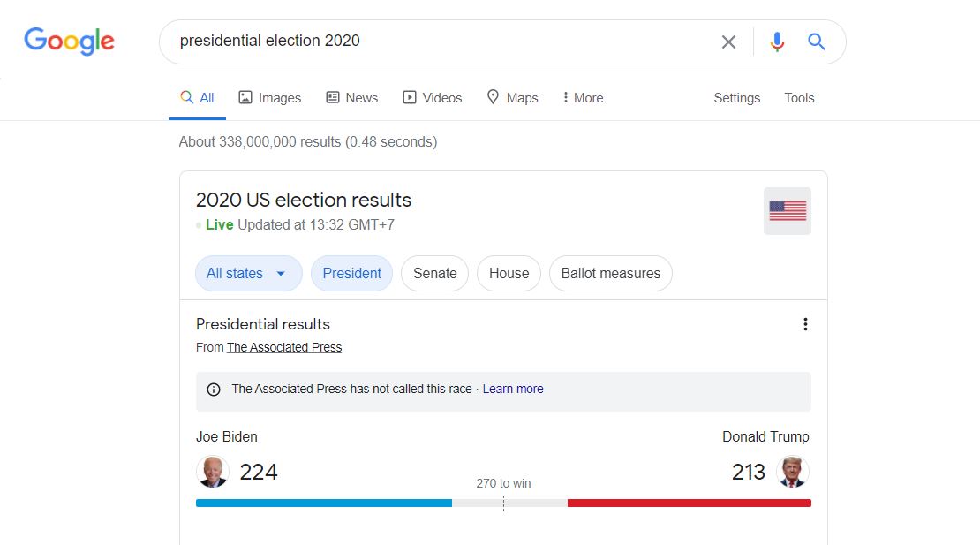Expand the All states dropdown

click(249, 273)
